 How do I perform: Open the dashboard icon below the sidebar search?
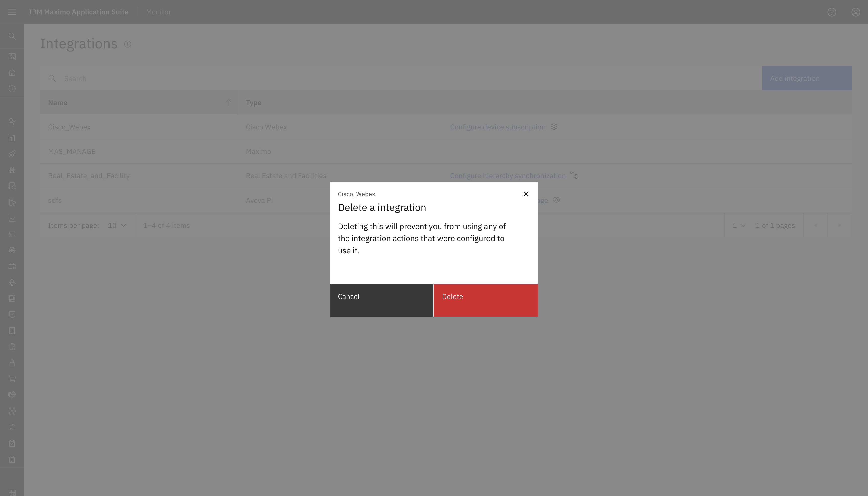point(12,57)
